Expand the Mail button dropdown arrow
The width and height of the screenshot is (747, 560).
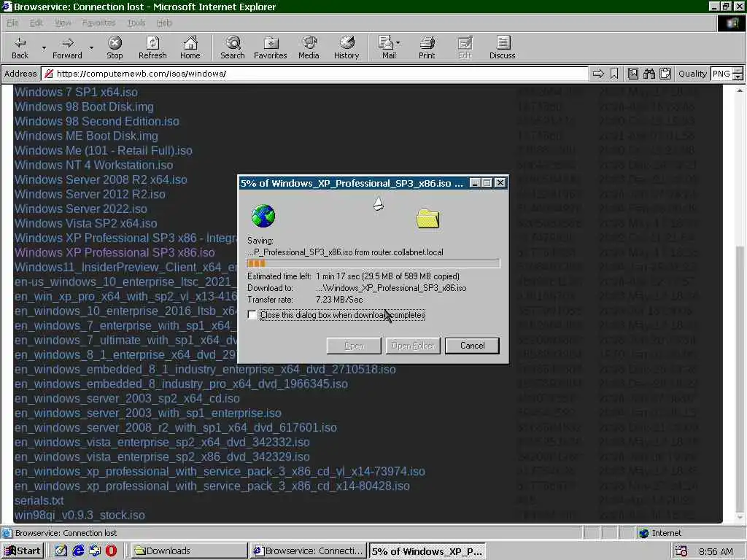click(398, 43)
